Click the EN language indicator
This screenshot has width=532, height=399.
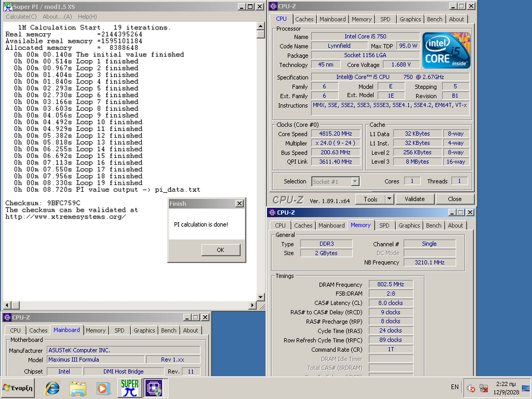click(x=454, y=387)
